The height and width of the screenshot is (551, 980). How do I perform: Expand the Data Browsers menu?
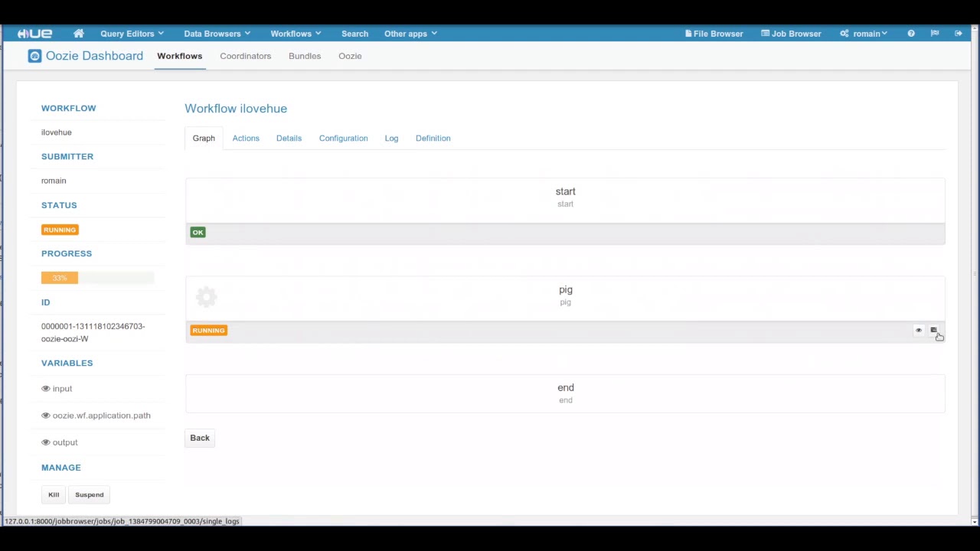coord(217,34)
